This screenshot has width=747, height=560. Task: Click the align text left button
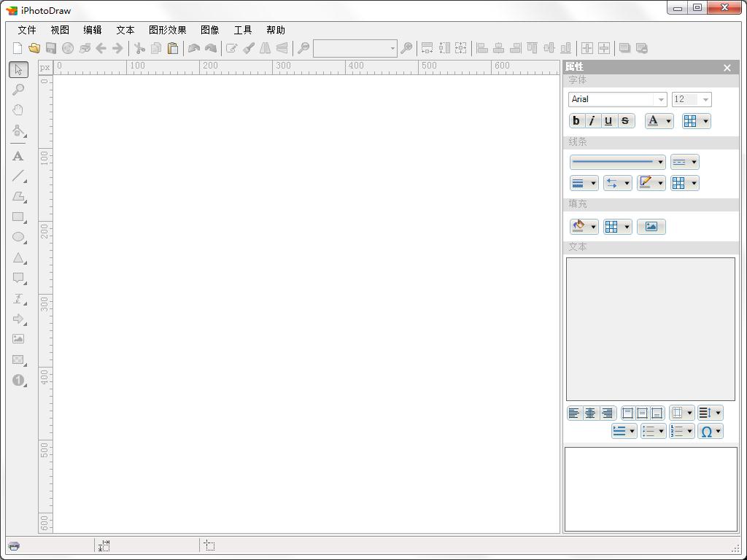coord(574,413)
